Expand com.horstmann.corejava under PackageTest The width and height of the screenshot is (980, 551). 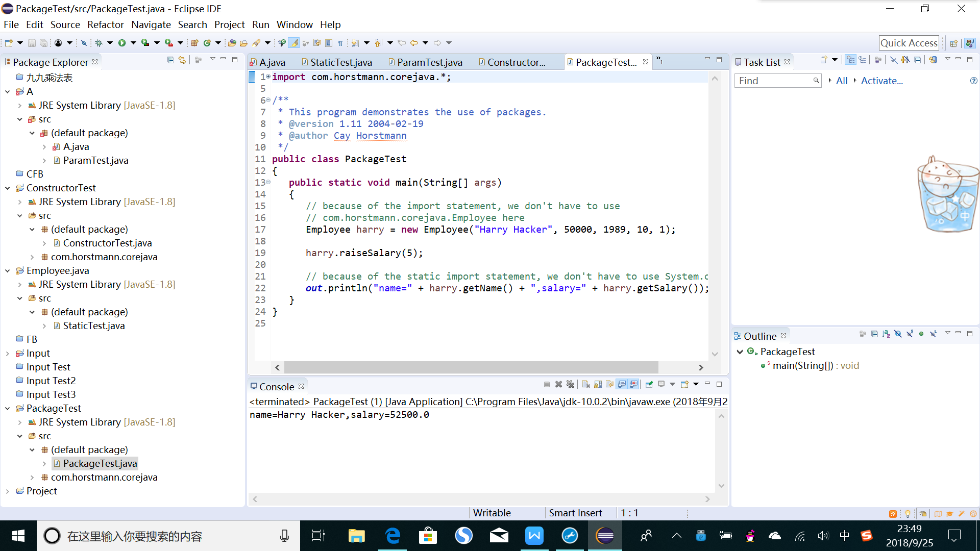click(x=32, y=478)
